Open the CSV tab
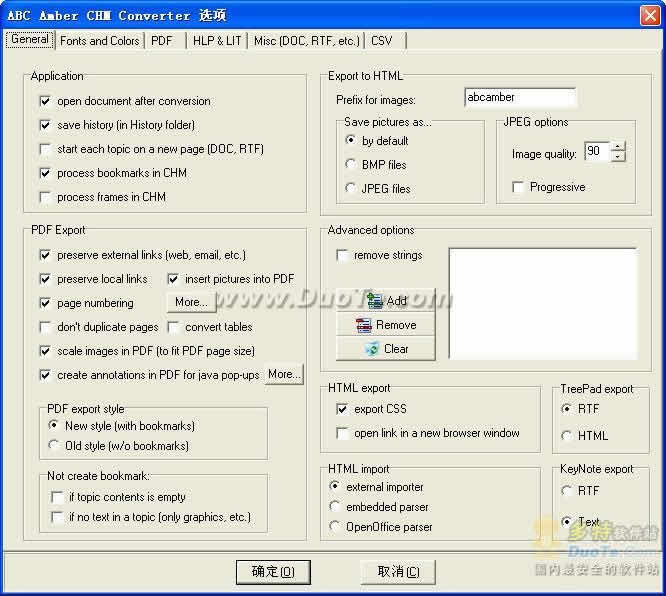Image resolution: width=666 pixels, height=596 pixels. [x=381, y=41]
